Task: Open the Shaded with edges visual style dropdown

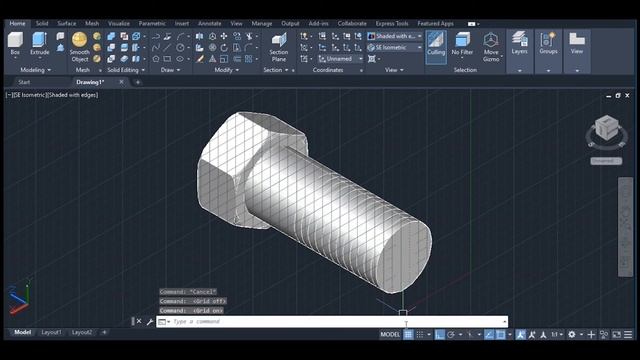Action: [395, 36]
